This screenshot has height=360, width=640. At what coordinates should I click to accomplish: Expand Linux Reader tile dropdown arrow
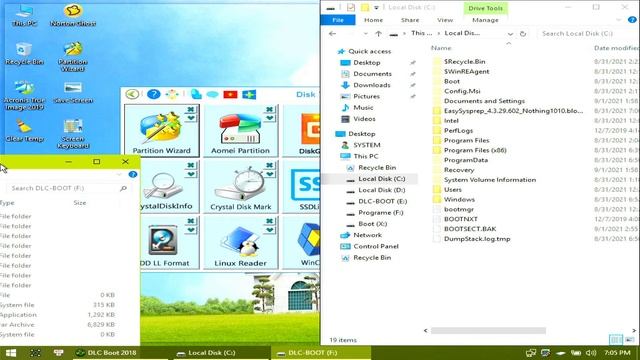coord(269,230)
